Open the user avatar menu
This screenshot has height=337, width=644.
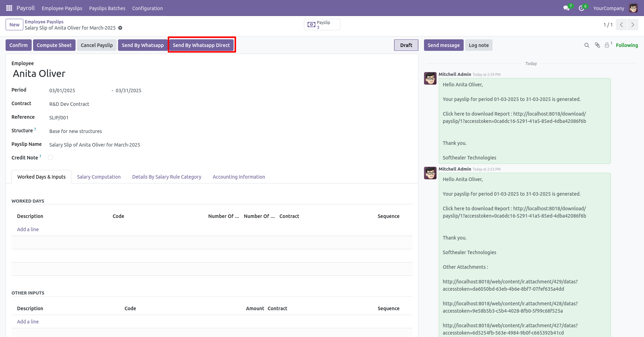click(x=633, y=8)
